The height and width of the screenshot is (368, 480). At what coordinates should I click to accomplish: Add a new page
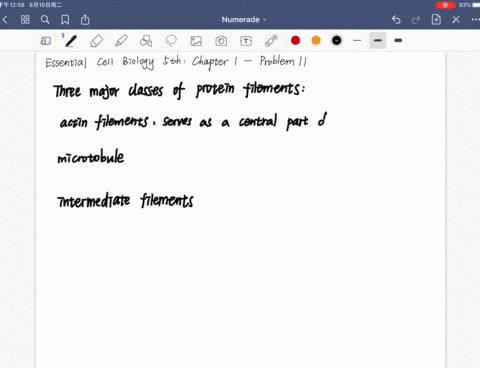click(x=436, y=20)
